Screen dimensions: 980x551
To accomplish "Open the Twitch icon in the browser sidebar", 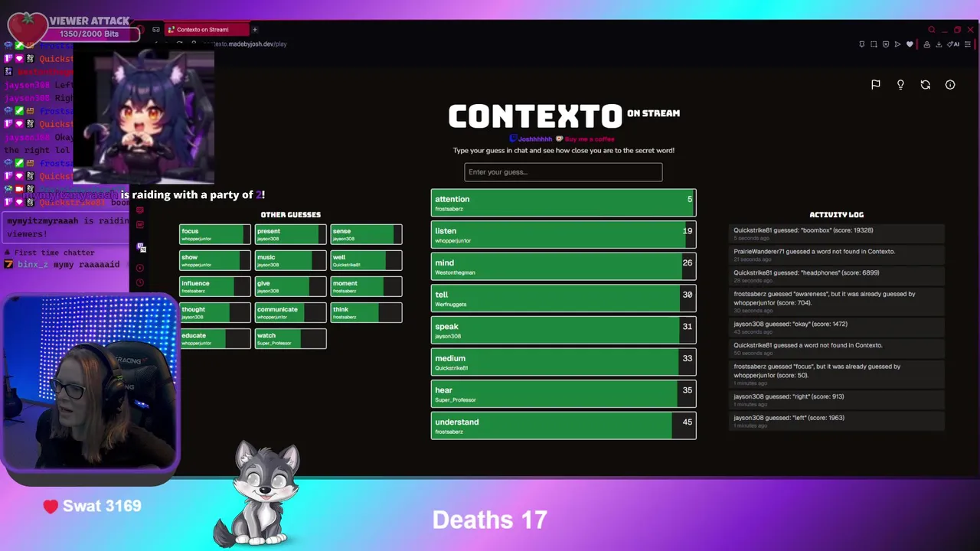I will click(x=141, y=247).
